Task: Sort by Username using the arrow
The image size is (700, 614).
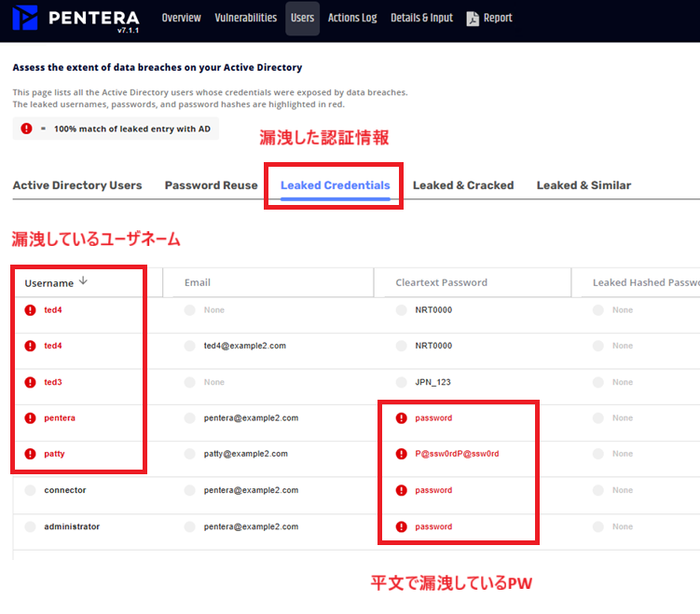Action: pos(83,282)
